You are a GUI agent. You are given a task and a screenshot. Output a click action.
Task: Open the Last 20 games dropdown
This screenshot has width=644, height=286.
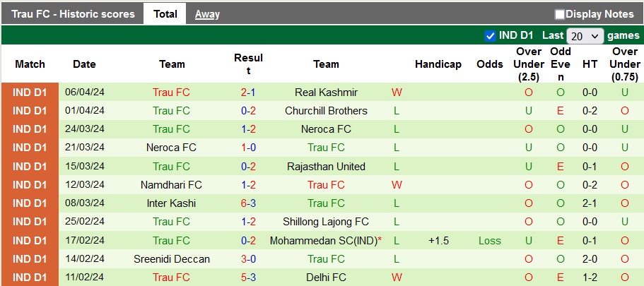coord(585,36)
